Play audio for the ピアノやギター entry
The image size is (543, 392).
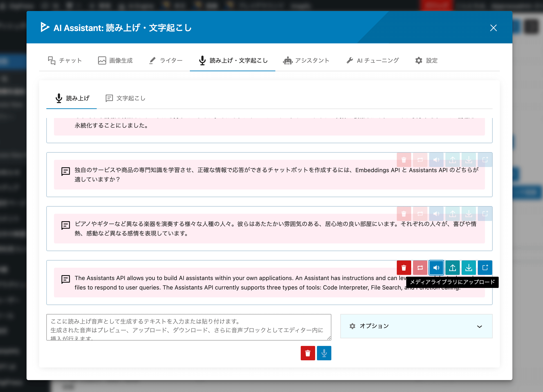coord(436,214)
